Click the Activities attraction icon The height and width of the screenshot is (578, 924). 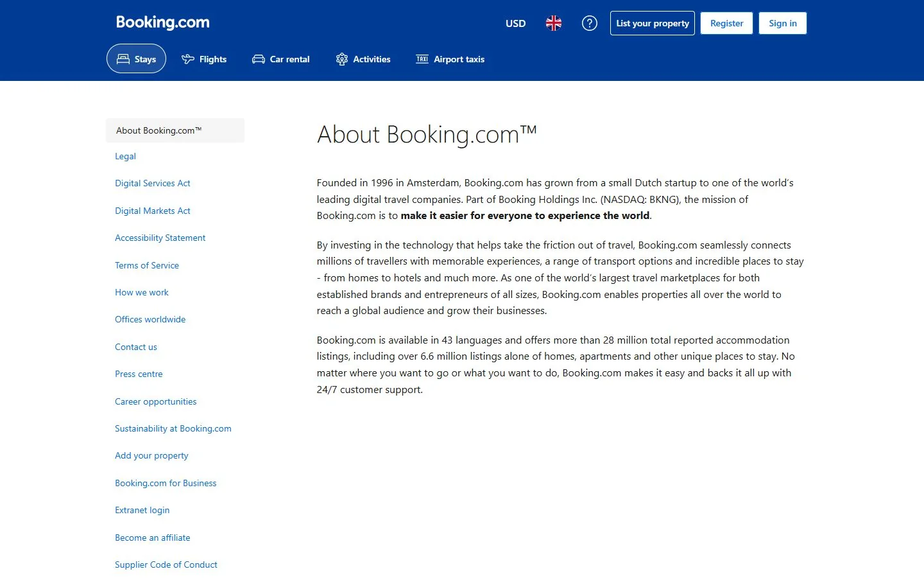coord(342,59)
